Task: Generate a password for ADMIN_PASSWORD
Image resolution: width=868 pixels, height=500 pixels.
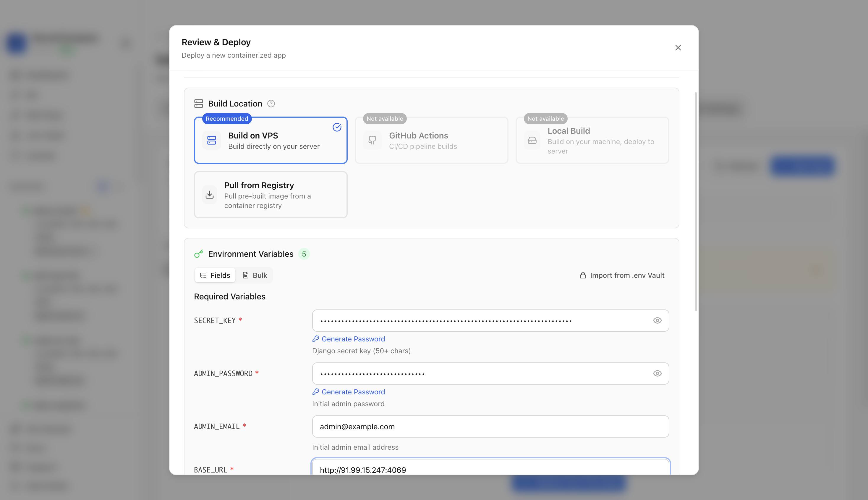Action: [x=349, y=392]
